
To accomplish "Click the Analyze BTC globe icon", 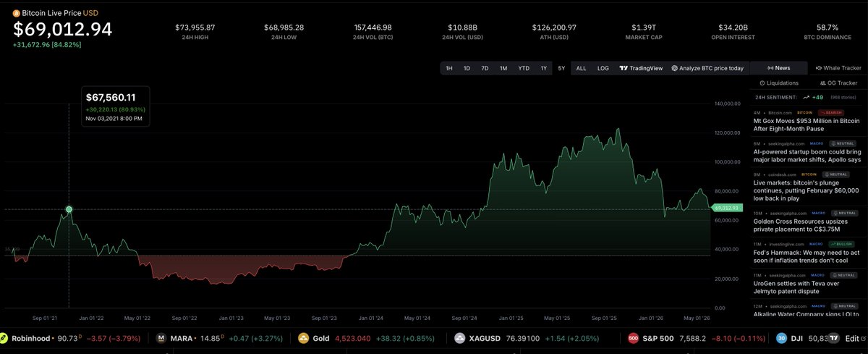I will pyautogui.click(x=675, y=68).
